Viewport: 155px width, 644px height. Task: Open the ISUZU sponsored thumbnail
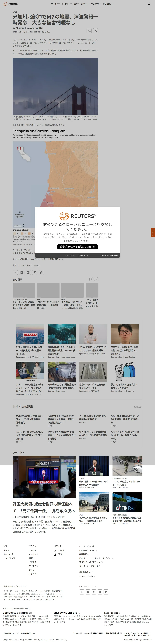[30, 334]
